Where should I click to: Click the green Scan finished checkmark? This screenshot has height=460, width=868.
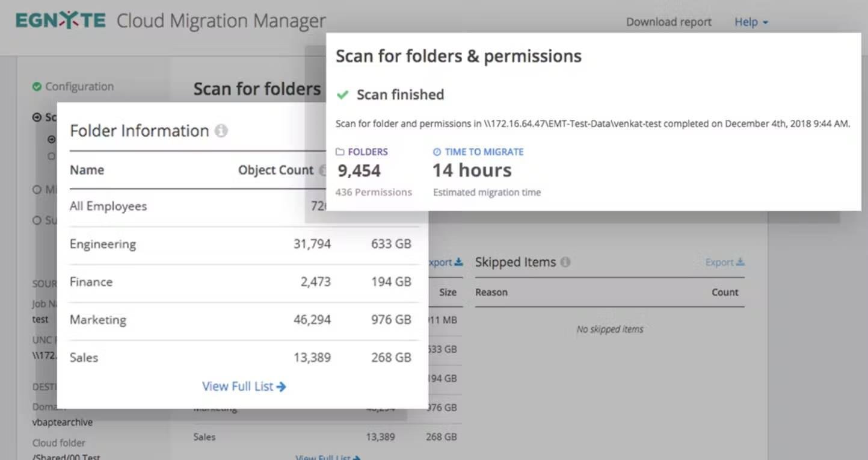(x=343, y=95)
